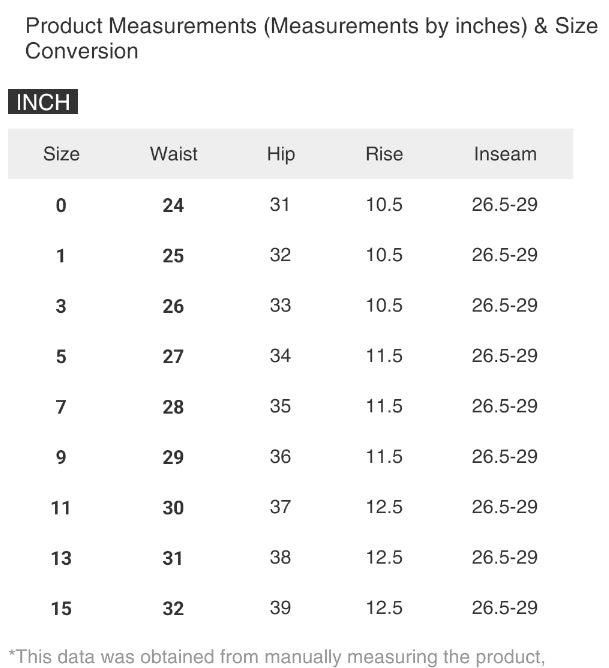Click the Size column header
This screenshot has height=668, width=609.
tap(61, 154)
